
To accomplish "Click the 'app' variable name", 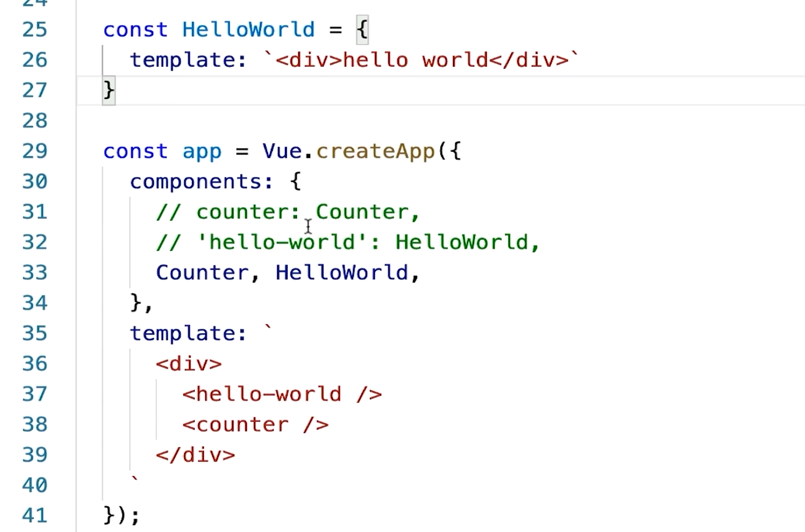I will (x=202, y=151).
